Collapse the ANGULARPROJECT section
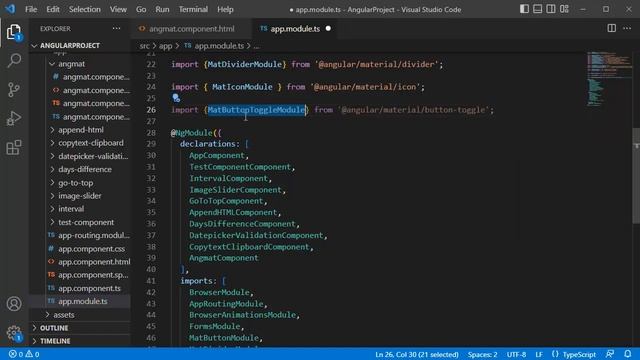The image size is (640, 360). coord(79,45)
